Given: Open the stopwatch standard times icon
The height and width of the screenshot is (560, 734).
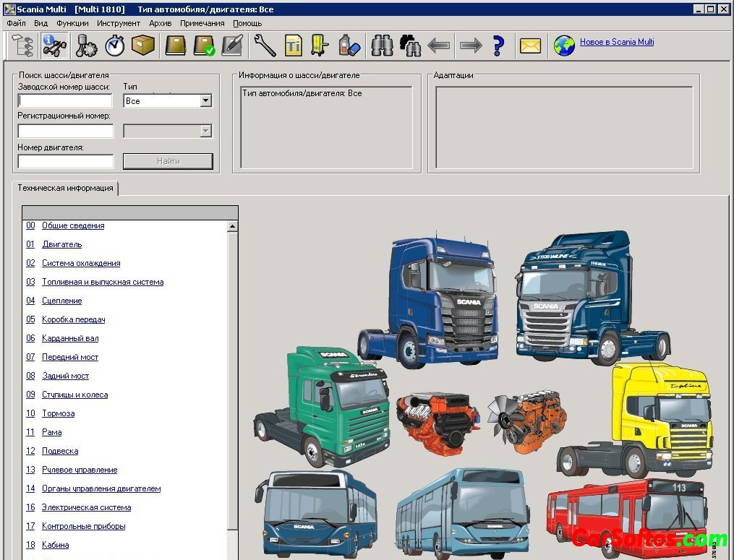Looking at the screenshot, I should pos(114,46).
